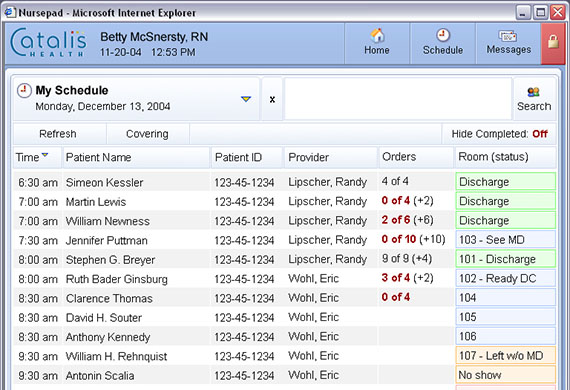Click Clarence Thomas's 0 of 4 orders
The height and width of the screenshot is (390, 570).
pos(396,297)
